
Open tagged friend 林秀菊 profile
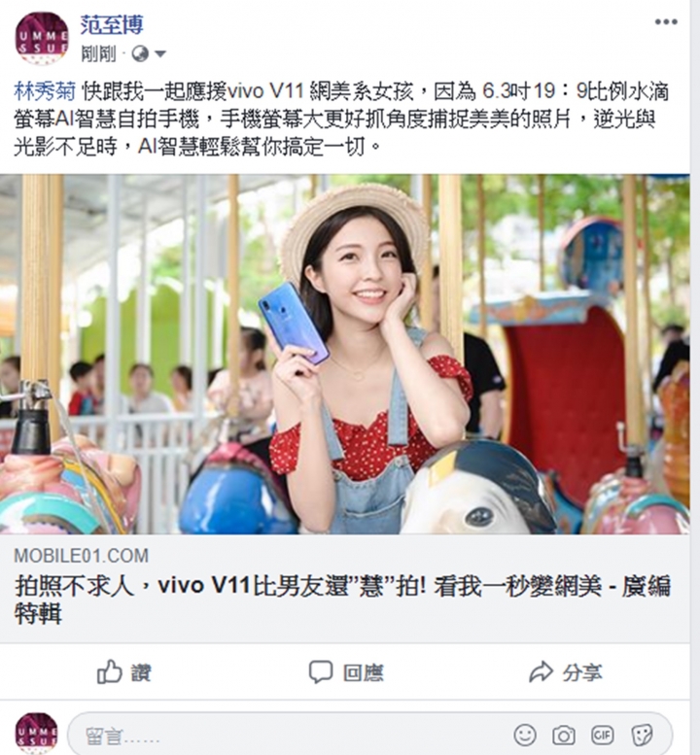point(45,91)
